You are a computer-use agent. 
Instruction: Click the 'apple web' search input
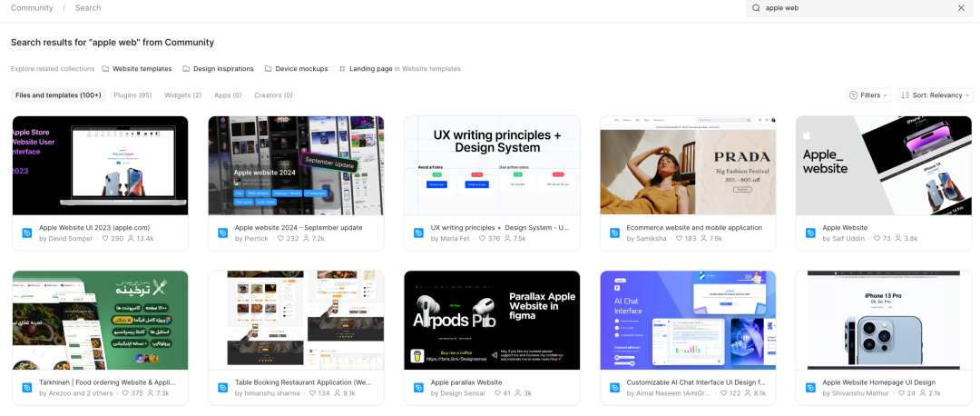[858, 8]
